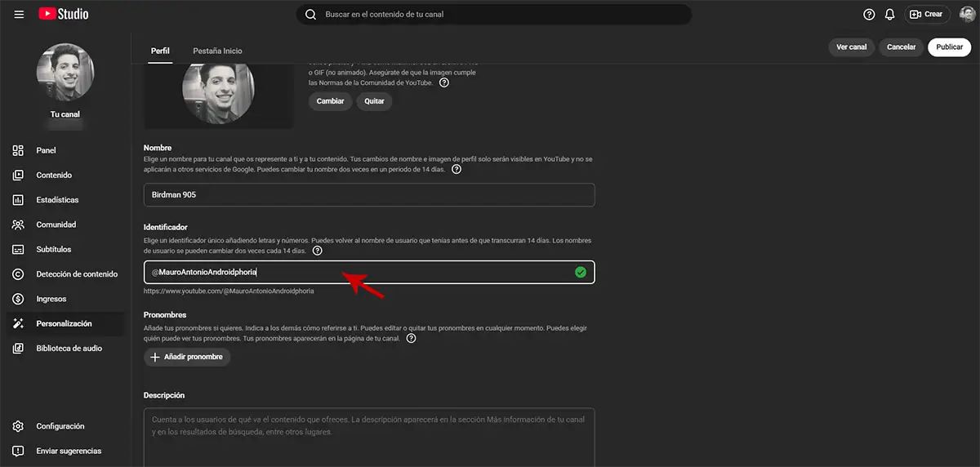Screen dimensions: 980x467
Task: Click the Añadir pronombre button
Action: [x=188, y=357]
